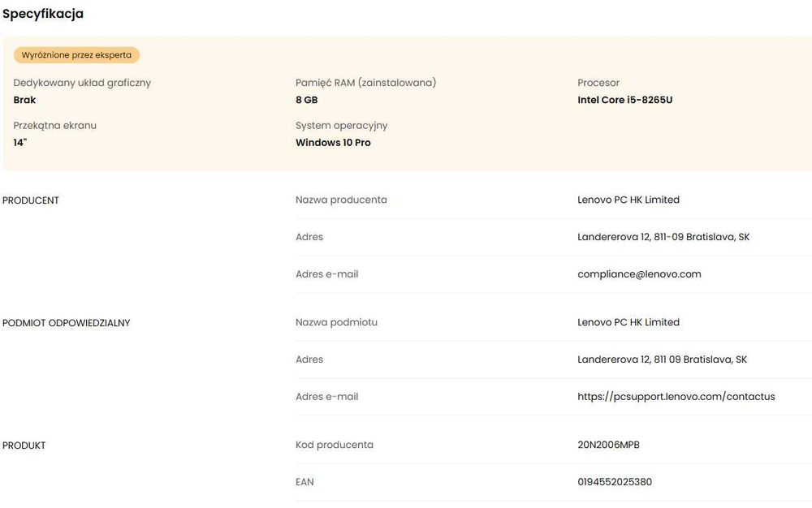Screen dimensions: 812x508
Task: Select the 14" screen size value
Action: [20, 142]
